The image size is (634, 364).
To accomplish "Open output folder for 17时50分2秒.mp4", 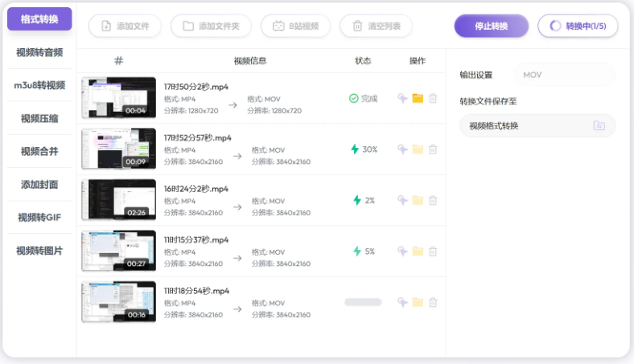I will coord(418,98).
